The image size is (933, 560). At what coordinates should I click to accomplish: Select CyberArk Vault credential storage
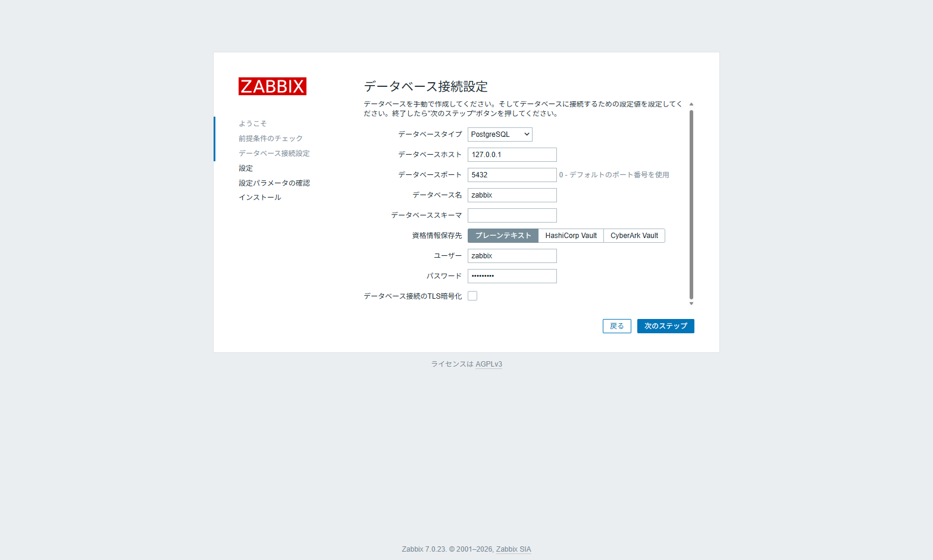click(634, 236)
